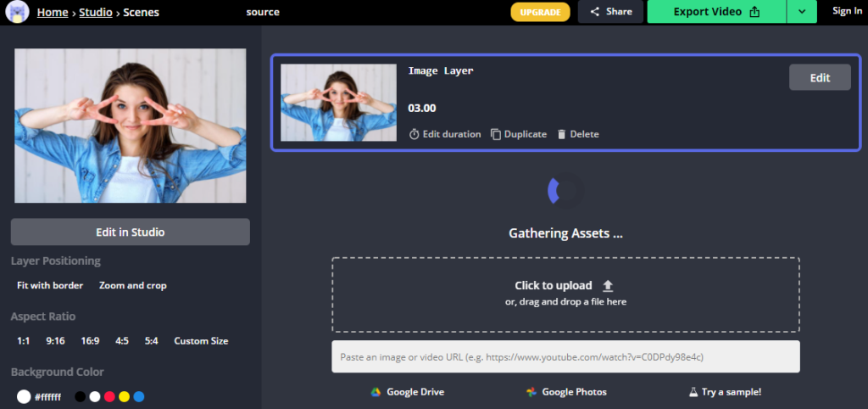Click the share icon beside Share

[595, 12]
